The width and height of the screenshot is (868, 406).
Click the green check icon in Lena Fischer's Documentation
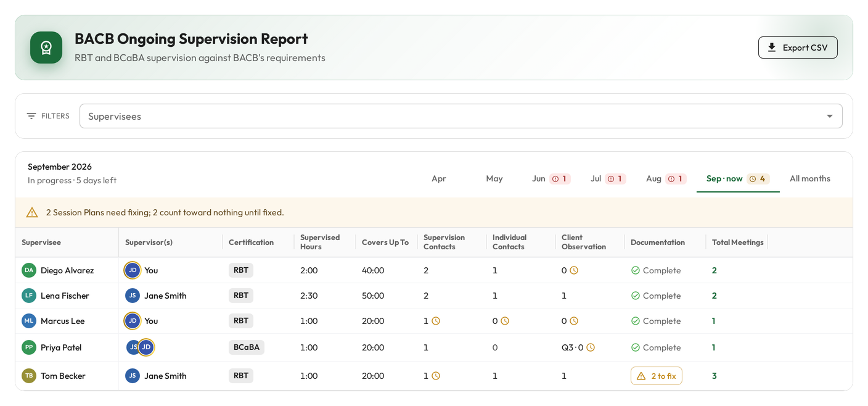636,296
